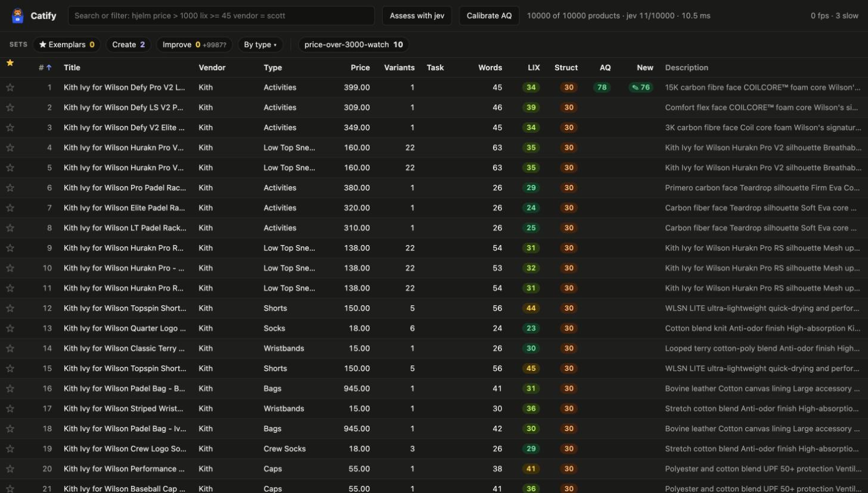Sort by the Variants column header
This screenshot has height=493, width=868.
click(399, 68)
